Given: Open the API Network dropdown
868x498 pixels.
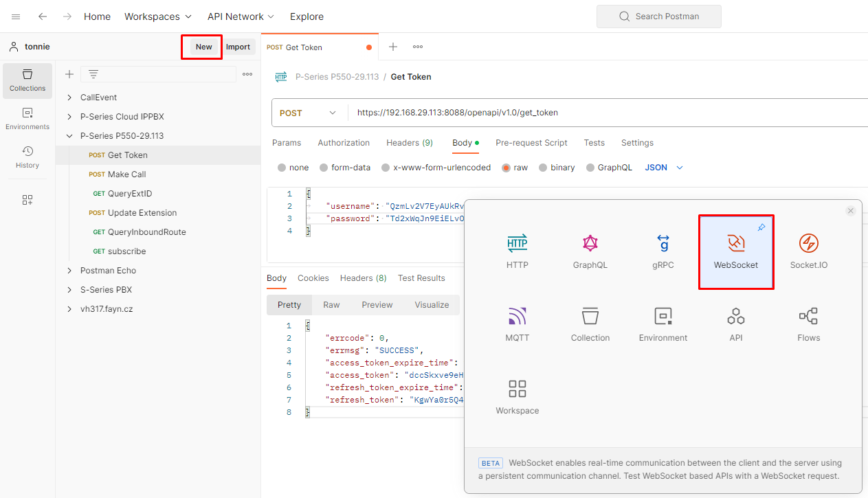Looking at the screenshot, I should coord(241,16).
